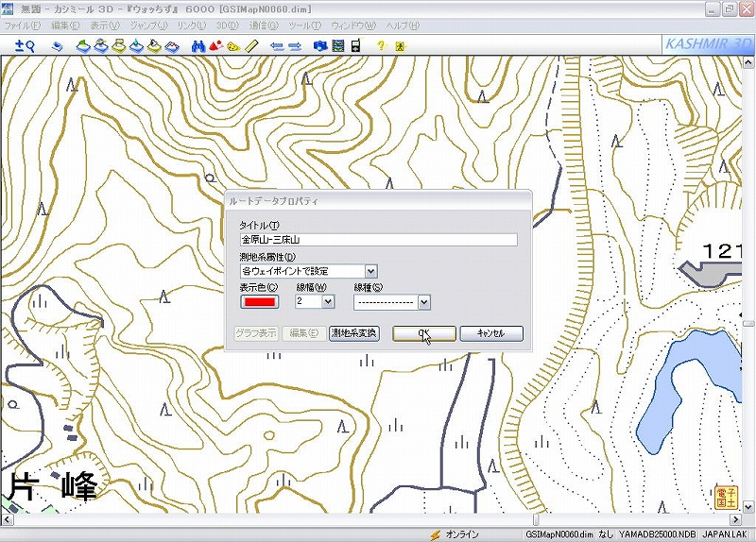The height and width of the screenshot is (542, 756).
Task: Open the ファイル(F) menu
Action: 22,25
